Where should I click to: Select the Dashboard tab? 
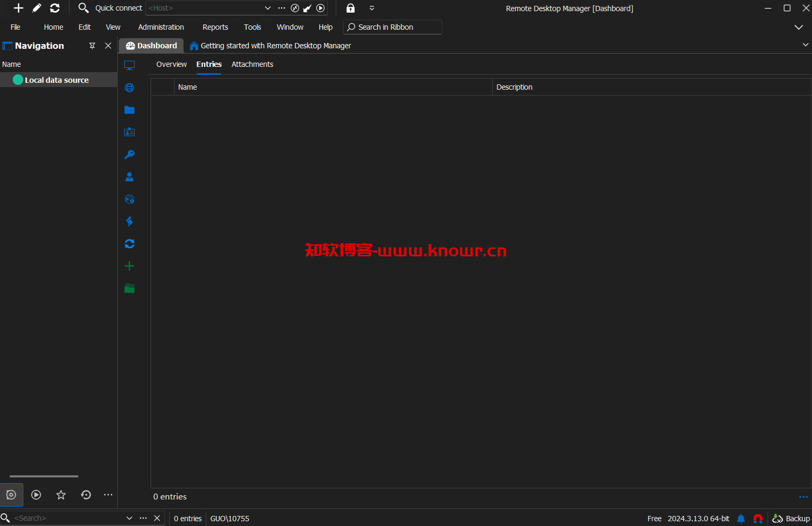coord(151,46)
